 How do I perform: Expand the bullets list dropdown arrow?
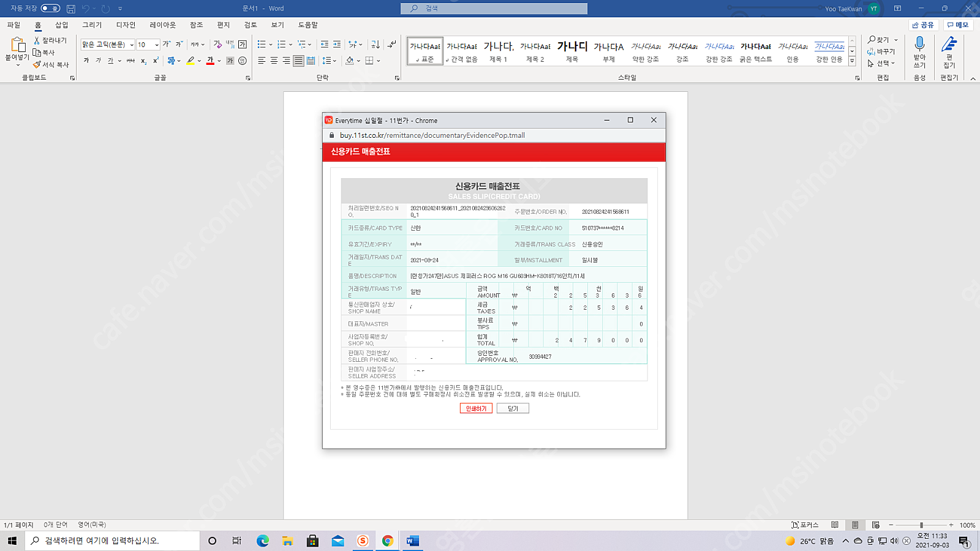pyautogui.click(x=271, y=44)
